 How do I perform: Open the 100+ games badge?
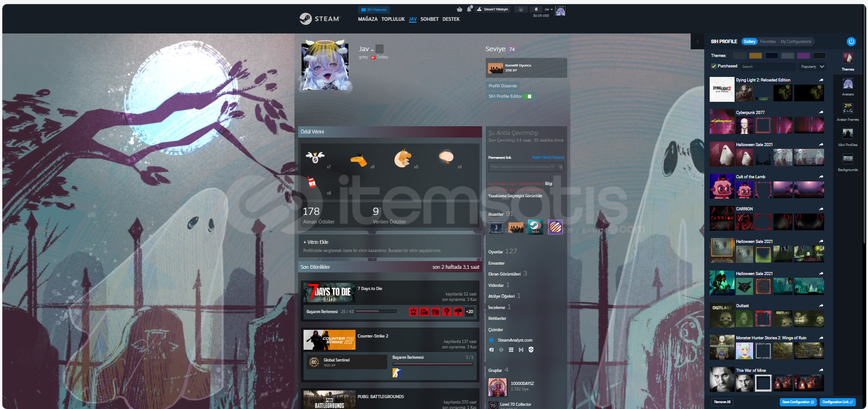pos(516,227)
